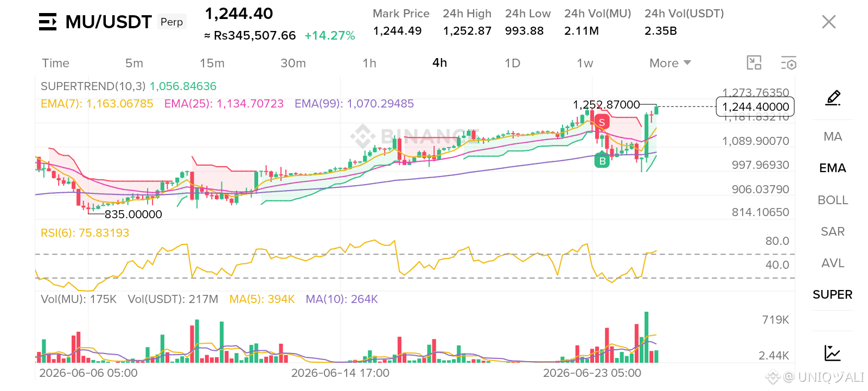Close the chart with the X icon
The height and width of the screenshot is (391, 868).
(x=828, y=22)
